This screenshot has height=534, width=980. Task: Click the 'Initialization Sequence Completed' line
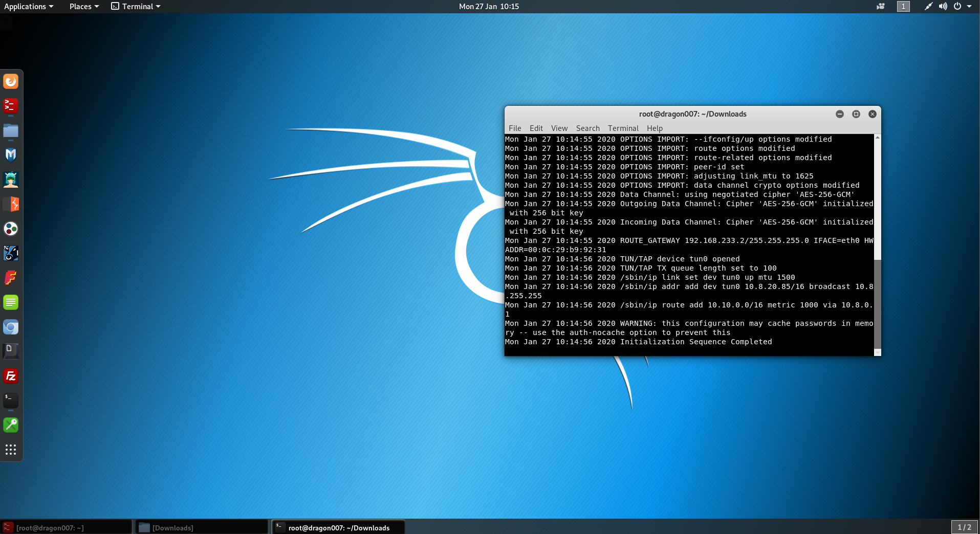638,342
